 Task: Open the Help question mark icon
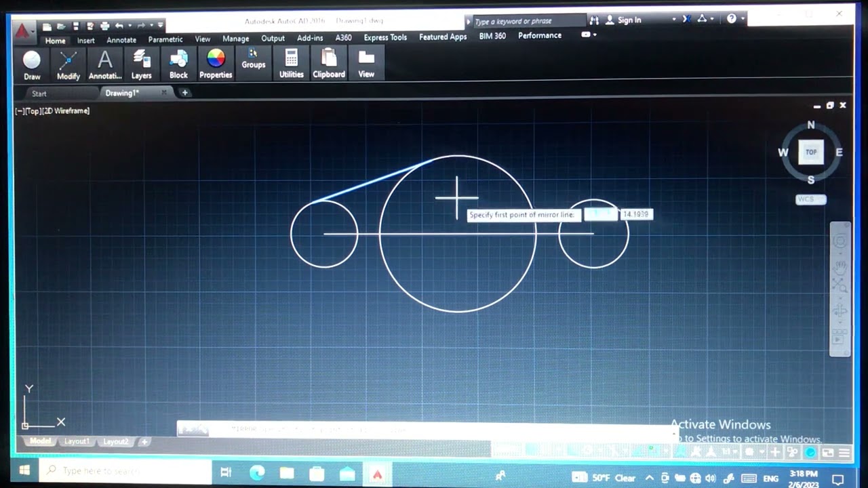[x=732, y=18]
